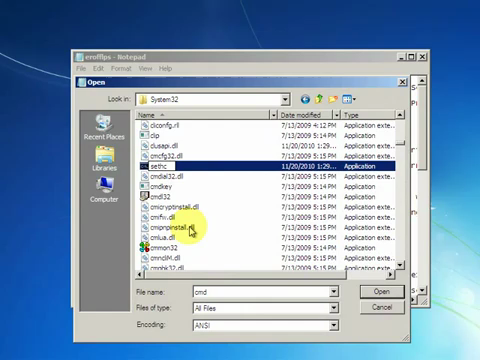Select the cmdkey application icon
480x360 pixels.
point(144,186)
